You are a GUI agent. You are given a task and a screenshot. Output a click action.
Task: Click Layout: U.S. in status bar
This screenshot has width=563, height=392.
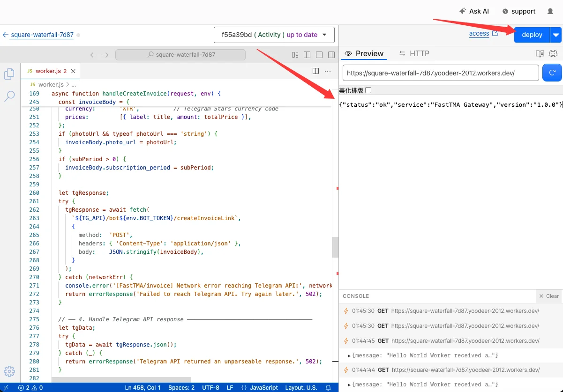tap(300, 387)
